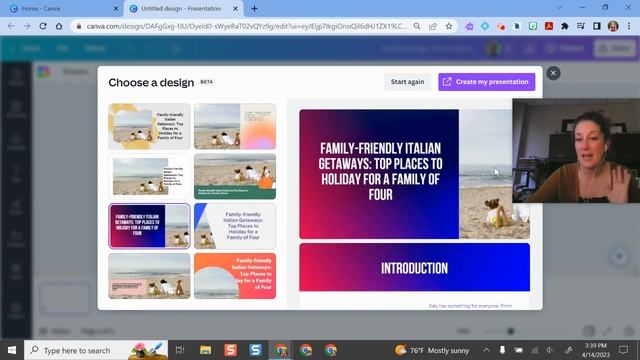
Task: Click the share page icon in address bar
Action: pos(433,26)
